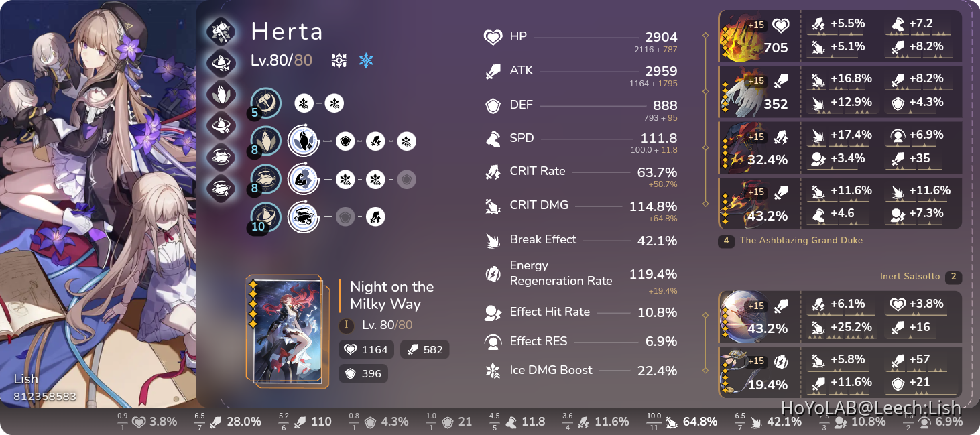Select the first Eidolon icon in left column
This screenshot has width=980, height=435.
pos(221,32)
